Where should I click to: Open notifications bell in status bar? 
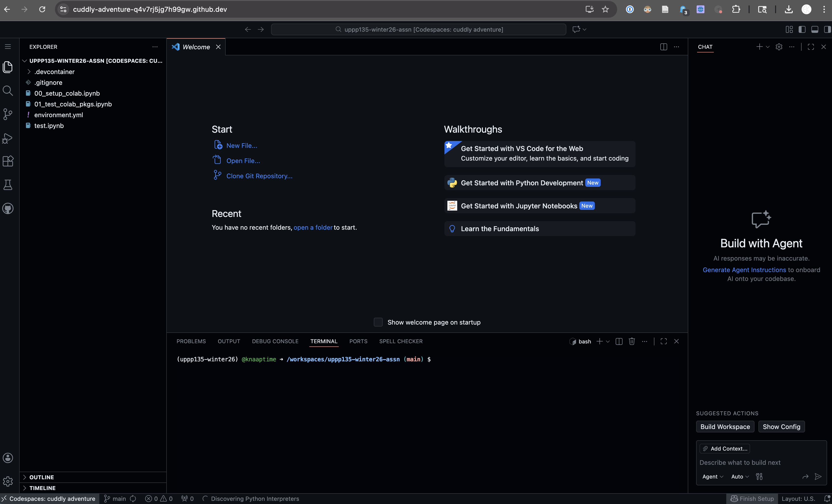(827, 499)
